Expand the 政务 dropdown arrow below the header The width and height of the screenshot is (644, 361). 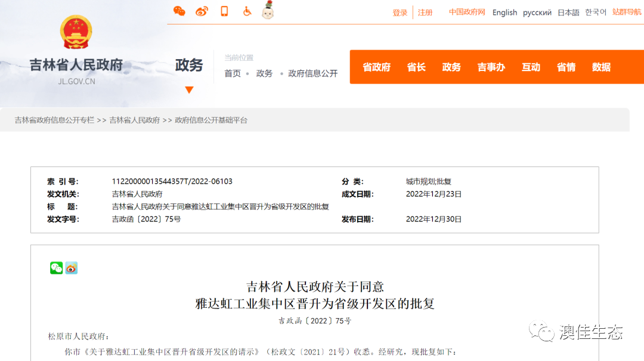pos(189,90)
